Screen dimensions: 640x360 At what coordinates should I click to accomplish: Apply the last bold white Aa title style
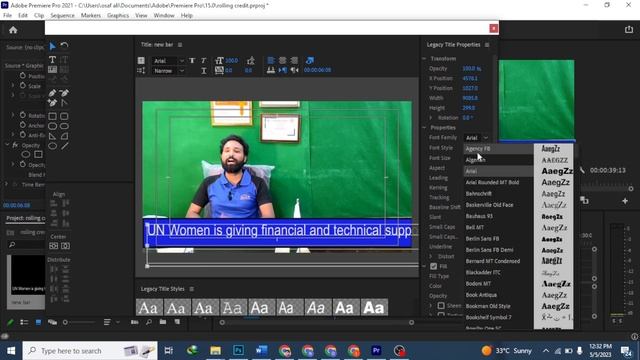[x=374, y=308]
